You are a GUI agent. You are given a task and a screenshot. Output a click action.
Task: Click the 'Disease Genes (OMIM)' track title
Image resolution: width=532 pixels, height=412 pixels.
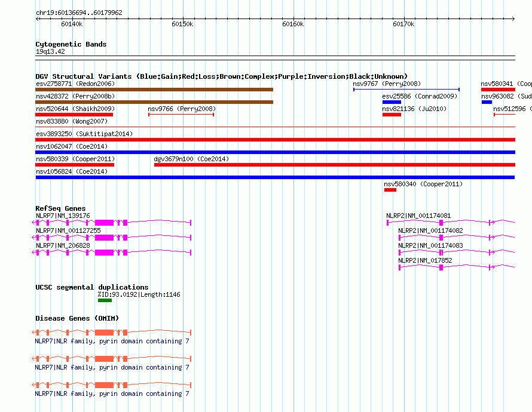click(x=77, y=318)
